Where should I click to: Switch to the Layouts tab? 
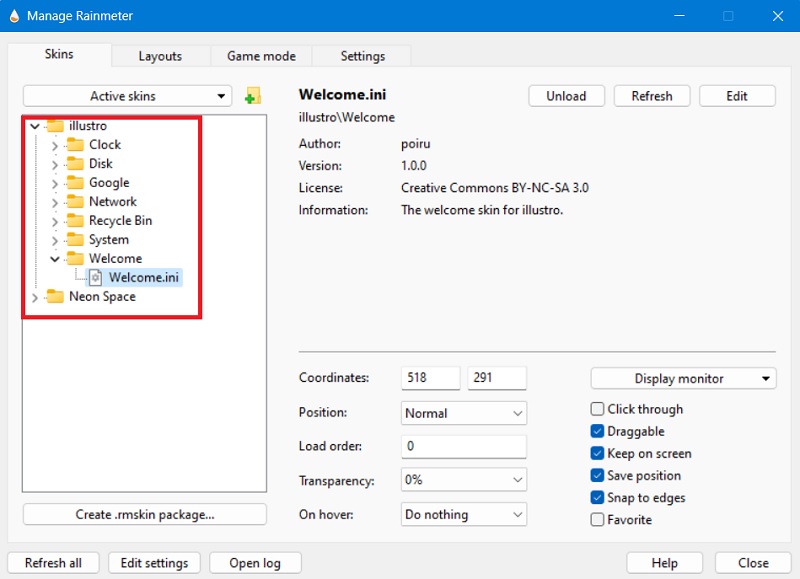tap(160, 56)
